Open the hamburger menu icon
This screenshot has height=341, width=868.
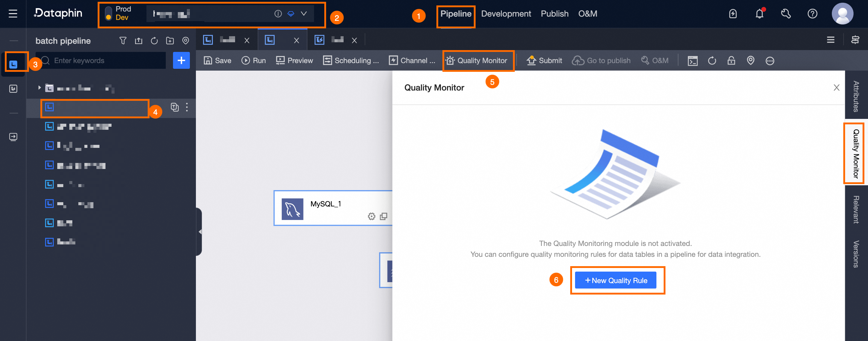[x=13, y=14]
